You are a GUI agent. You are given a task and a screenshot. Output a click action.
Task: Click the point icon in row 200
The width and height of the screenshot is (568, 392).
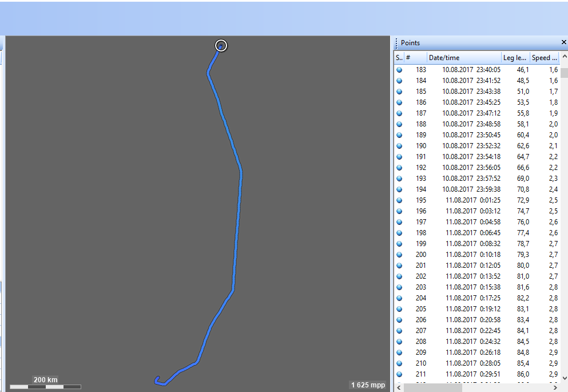pyautogui.click(x=399, y=255)
